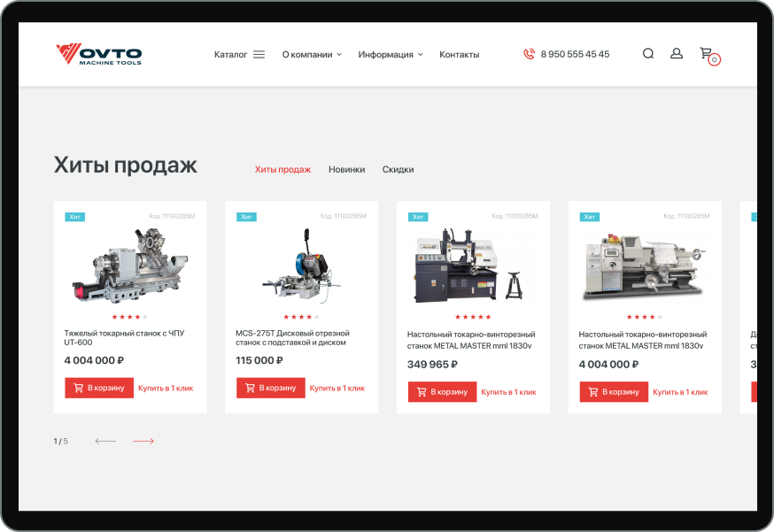Go to previous slide arrow
Viewport: 774px width, 532px height.
tap(105, 441)
